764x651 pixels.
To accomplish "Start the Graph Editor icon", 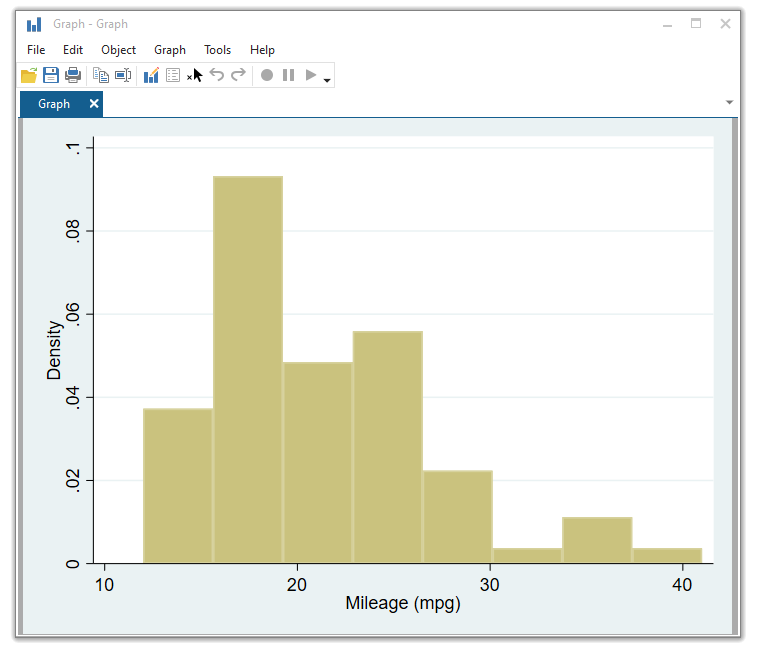I will click(x=151, y=75).
